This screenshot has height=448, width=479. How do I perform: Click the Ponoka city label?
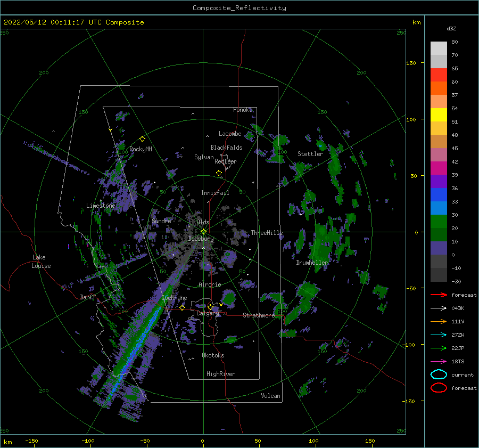[243, 110]
